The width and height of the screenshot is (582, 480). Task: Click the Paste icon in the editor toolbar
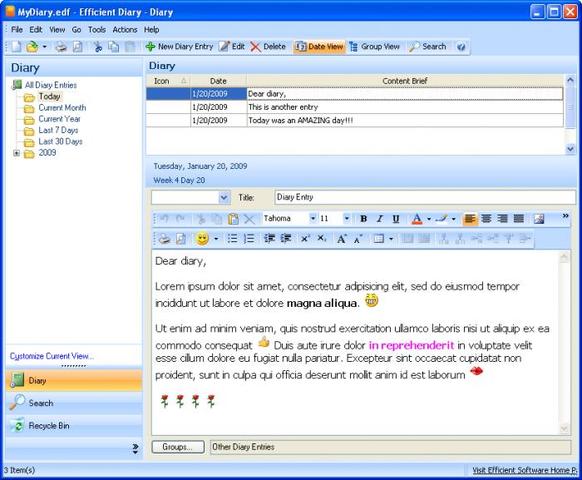(x=233, y=219)
